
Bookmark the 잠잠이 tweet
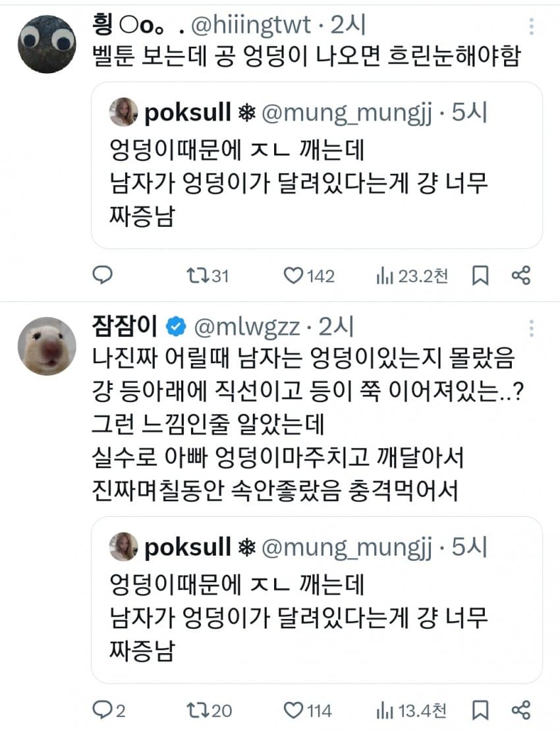pos(480,709)
